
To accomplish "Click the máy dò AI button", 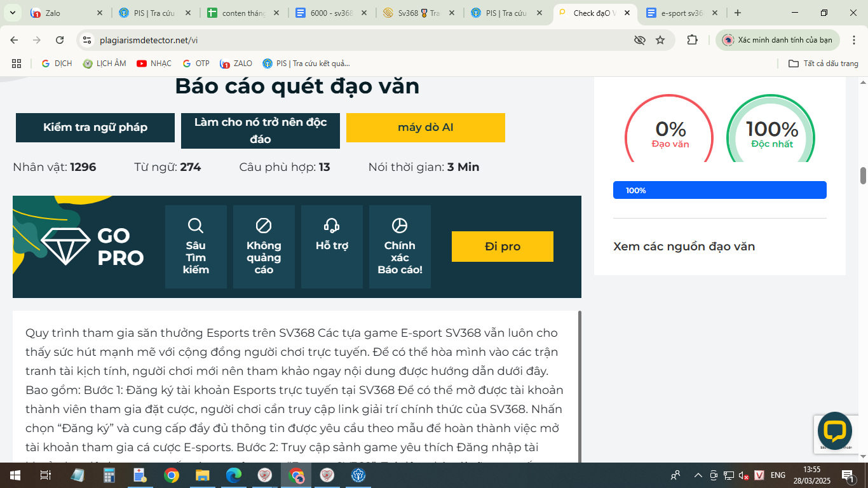I will point(426,127).
